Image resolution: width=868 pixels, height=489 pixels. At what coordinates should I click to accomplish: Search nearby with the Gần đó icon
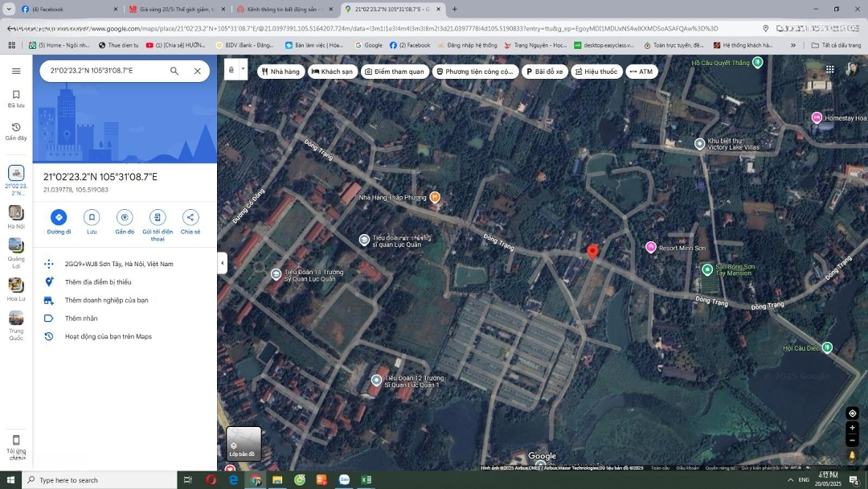click(x=124, y=218)
